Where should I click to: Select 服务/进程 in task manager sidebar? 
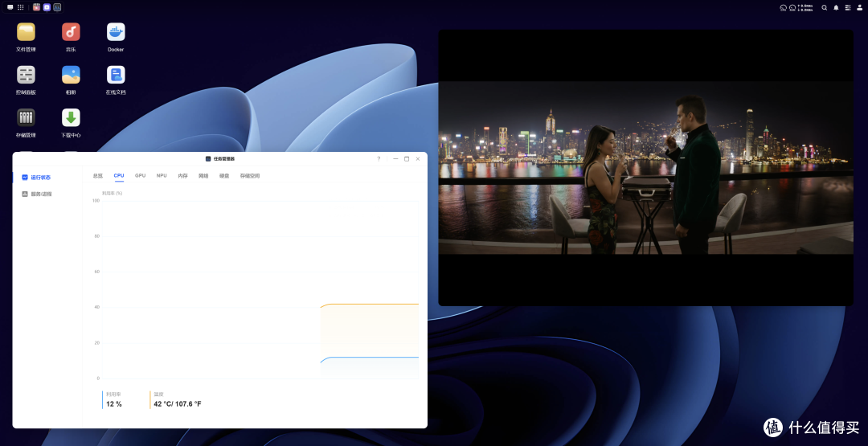tap(42, 194)
